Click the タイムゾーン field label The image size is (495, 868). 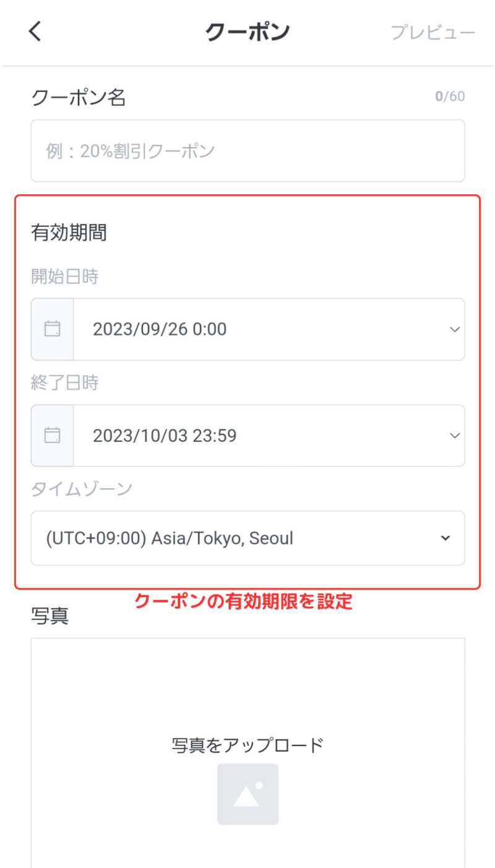click(82, 489)
